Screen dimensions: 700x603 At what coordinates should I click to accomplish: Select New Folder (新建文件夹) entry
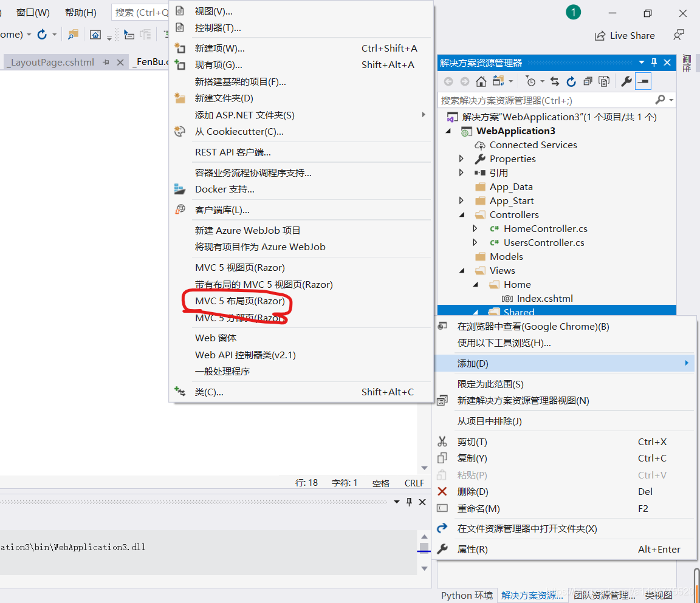coord(301,98)
